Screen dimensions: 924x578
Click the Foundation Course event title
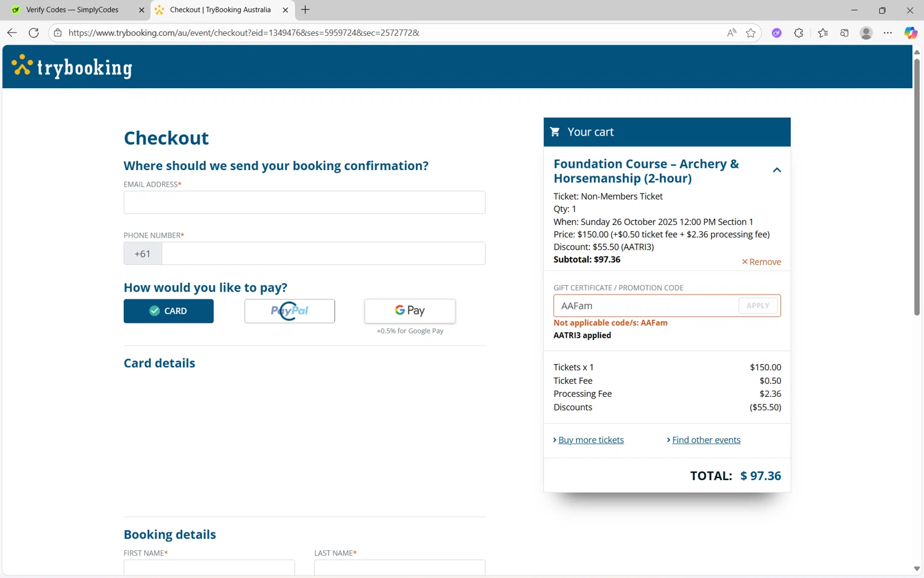coord(646,171)
